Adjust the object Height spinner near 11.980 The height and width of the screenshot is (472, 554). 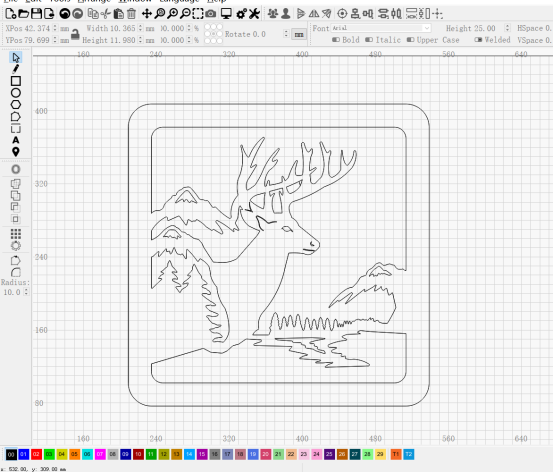(140, 40)
